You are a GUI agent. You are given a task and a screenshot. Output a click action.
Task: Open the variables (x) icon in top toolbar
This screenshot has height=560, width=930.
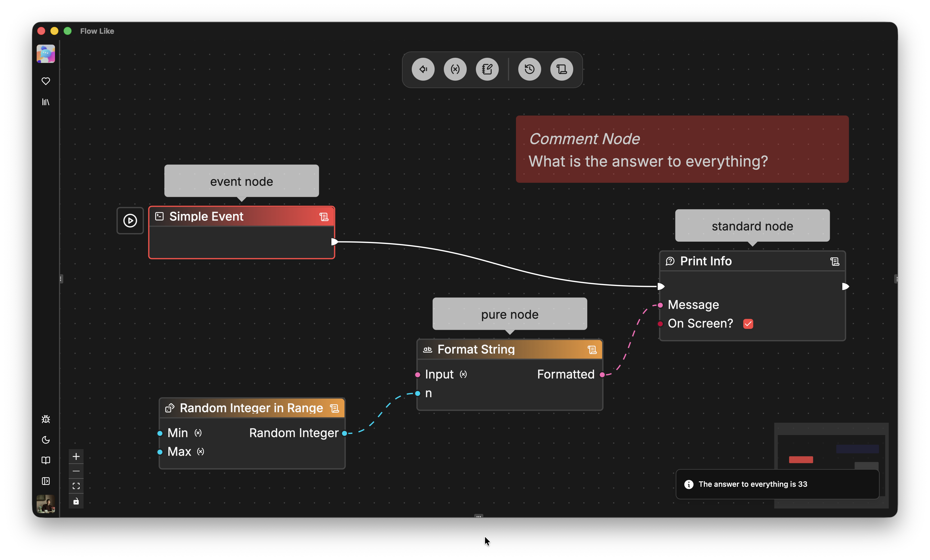coord(455,69)
